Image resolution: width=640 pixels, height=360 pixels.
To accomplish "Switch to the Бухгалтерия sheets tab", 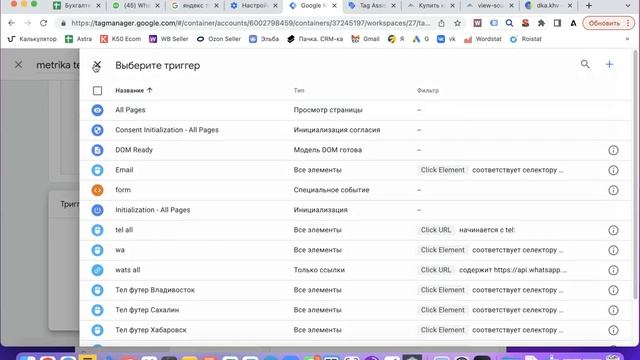I will (77, 6).
